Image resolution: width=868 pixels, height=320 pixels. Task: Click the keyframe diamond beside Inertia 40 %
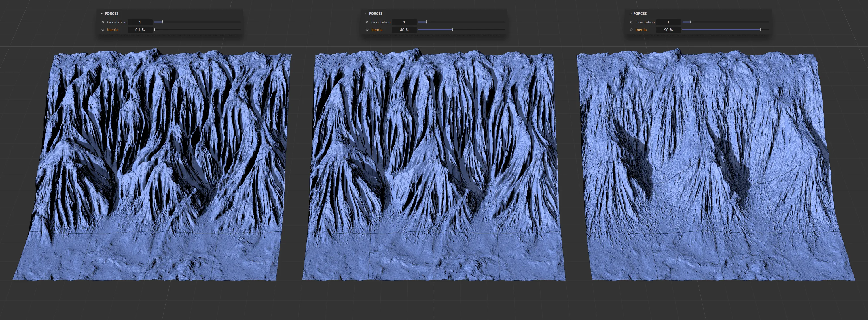coord(367,30)
